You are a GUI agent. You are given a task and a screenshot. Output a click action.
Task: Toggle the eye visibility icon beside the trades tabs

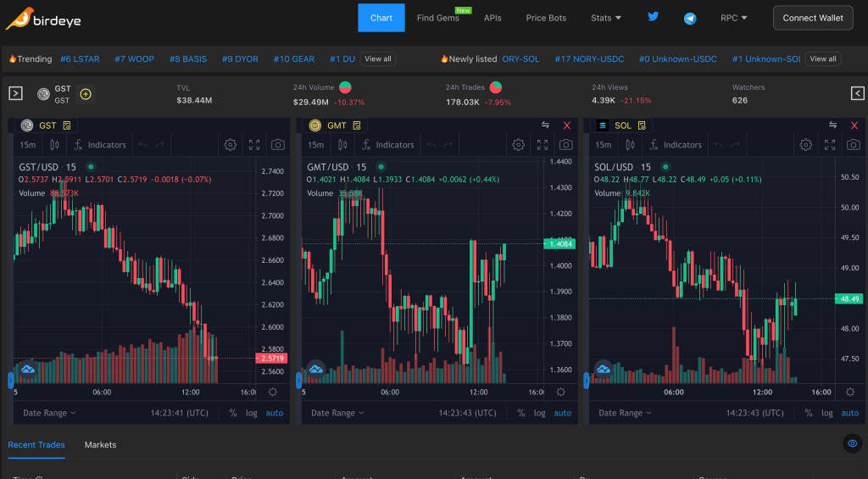853,443
